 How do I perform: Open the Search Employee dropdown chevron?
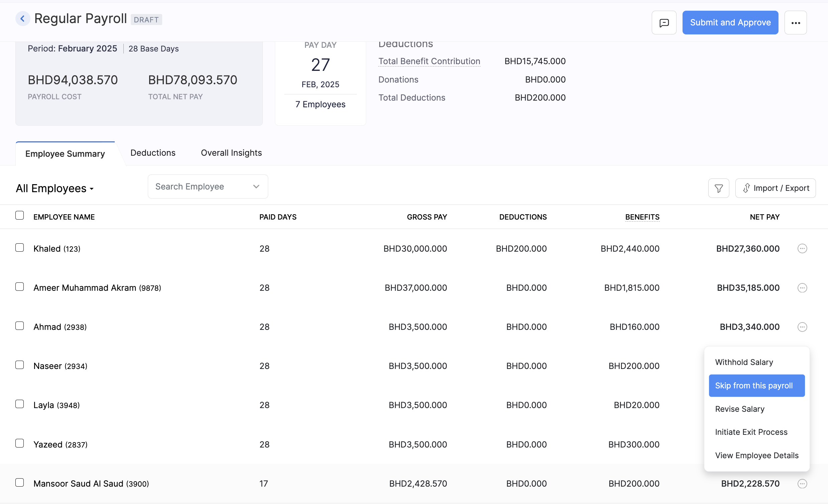coord(256,186)
